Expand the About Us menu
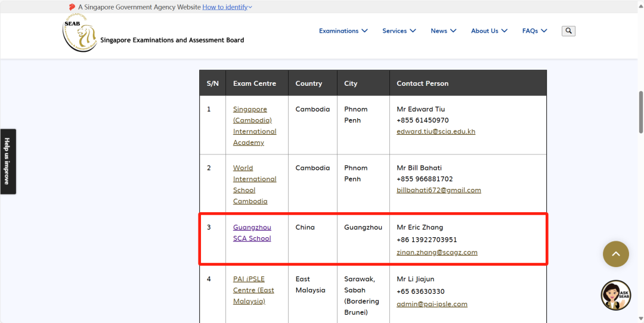The width and height of the screenshot is (644, 323). tap(489, 31)
